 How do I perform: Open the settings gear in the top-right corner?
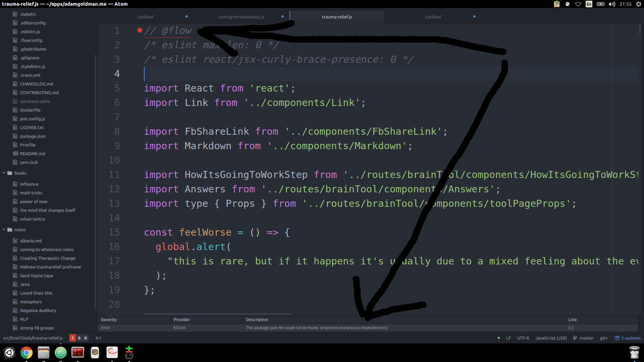639,4
